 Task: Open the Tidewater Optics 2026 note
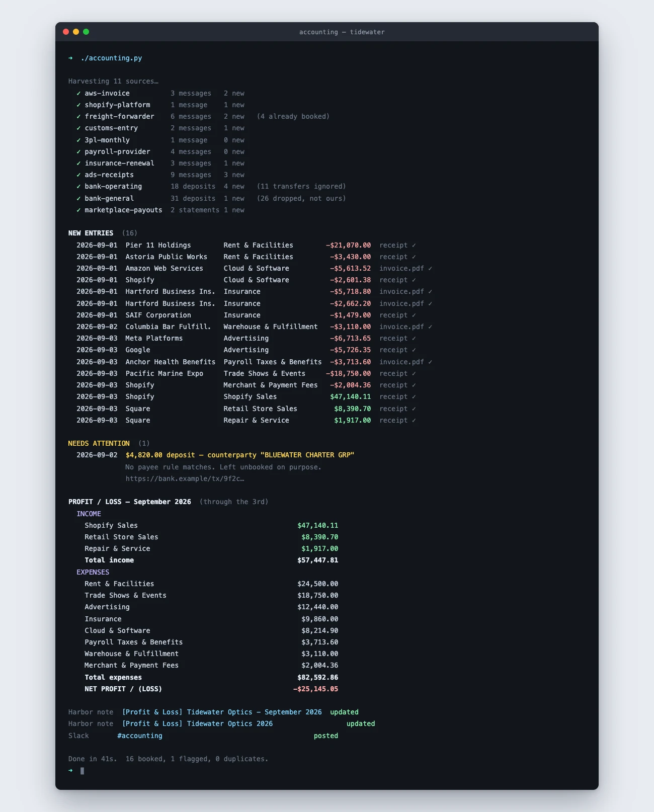click(x=197, y=723)
